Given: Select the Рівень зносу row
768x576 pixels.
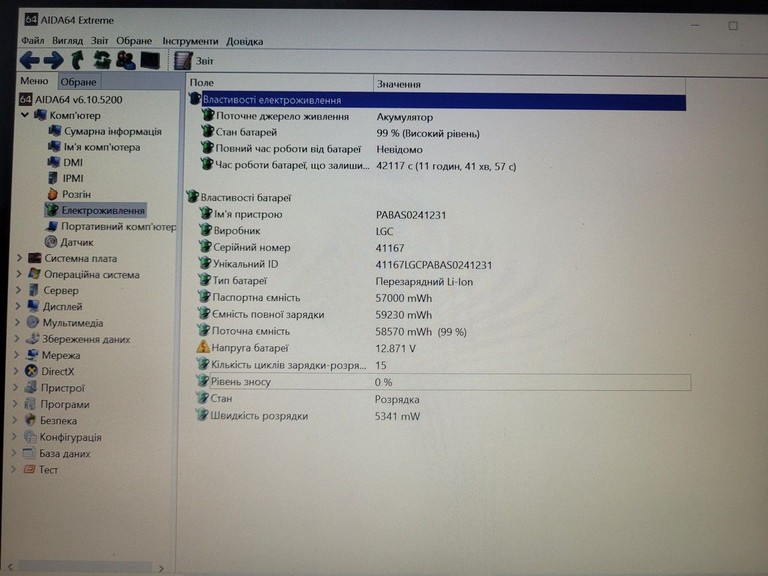Looking at the screenshot, I should [x=443, y=382].
